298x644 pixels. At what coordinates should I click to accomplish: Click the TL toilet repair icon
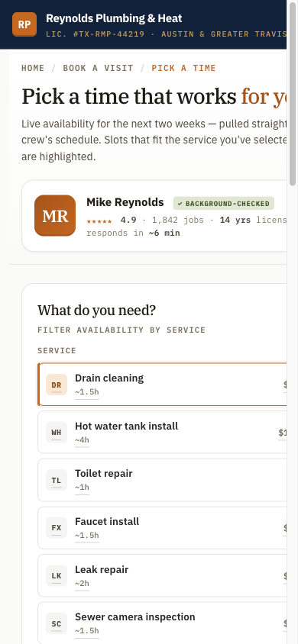coord(57,480)
